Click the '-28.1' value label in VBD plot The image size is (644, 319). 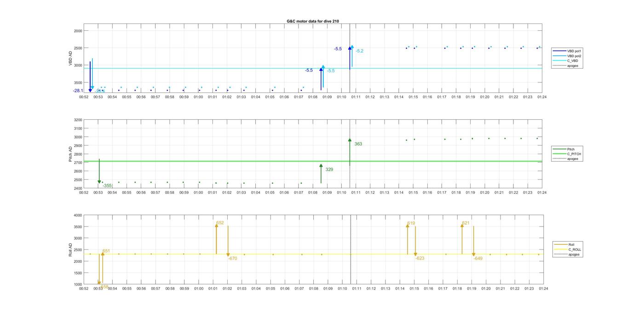pos(78,91)
